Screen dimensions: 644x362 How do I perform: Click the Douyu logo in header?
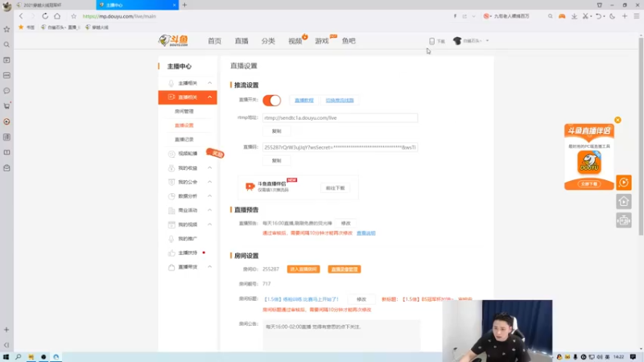point(173,40)
